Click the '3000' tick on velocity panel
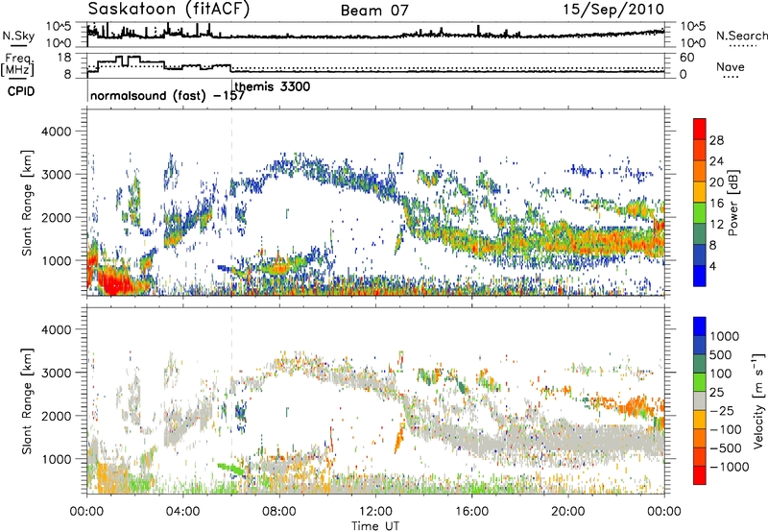The width and height of the screenshot is (768, 532). click(56, 373)
